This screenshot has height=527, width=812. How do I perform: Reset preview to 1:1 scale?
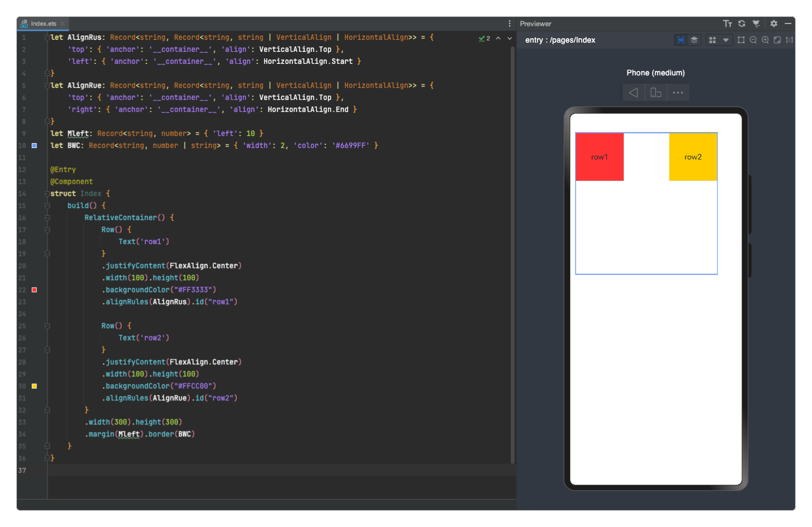tap(789, 40)
